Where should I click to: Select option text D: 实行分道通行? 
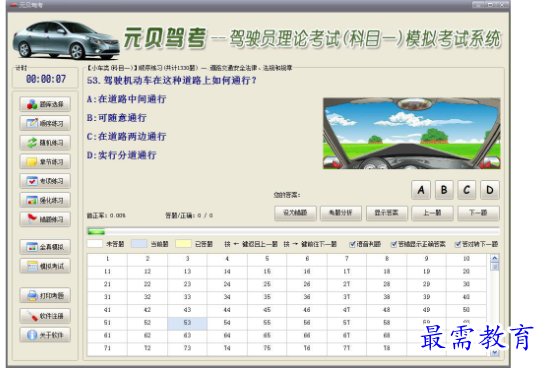[121, 155]
